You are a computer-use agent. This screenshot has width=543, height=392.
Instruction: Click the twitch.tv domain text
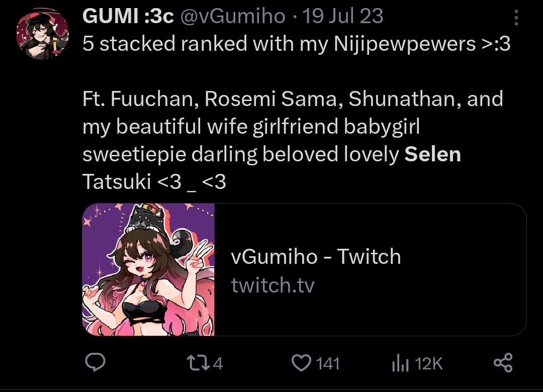coord(273,285)
